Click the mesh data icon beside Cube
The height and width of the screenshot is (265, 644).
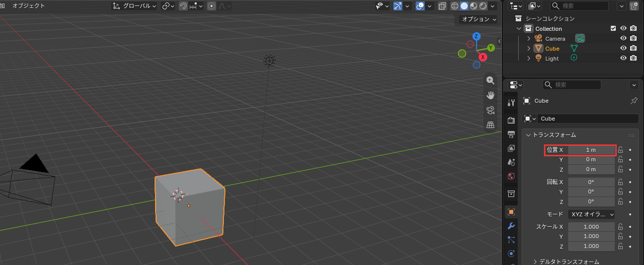point(574,48)
